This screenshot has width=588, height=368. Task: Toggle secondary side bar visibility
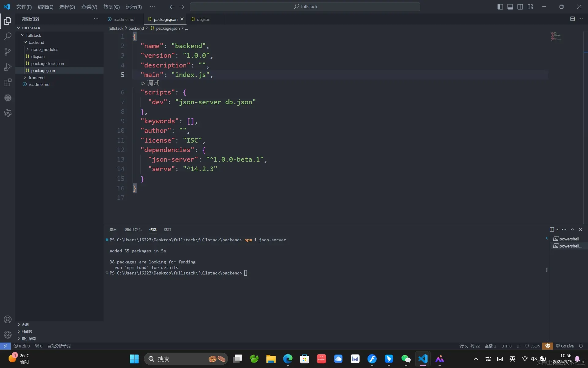(520, 7)
